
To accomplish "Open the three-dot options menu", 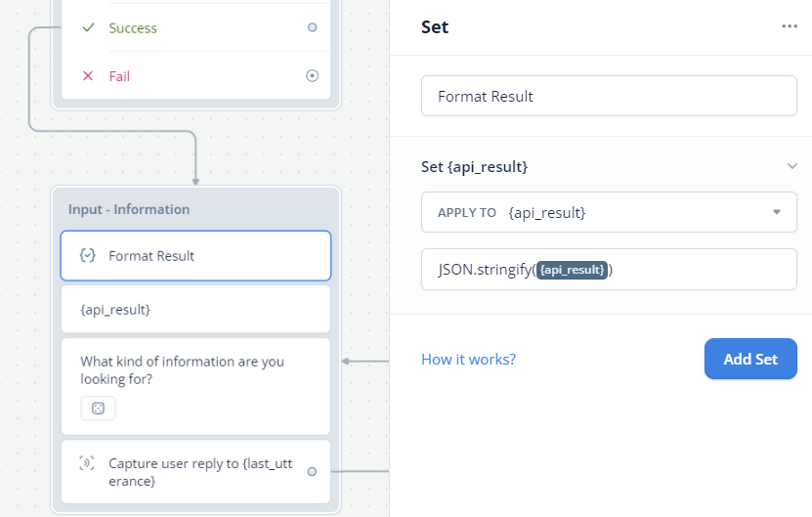I will (x=790, y=26).
